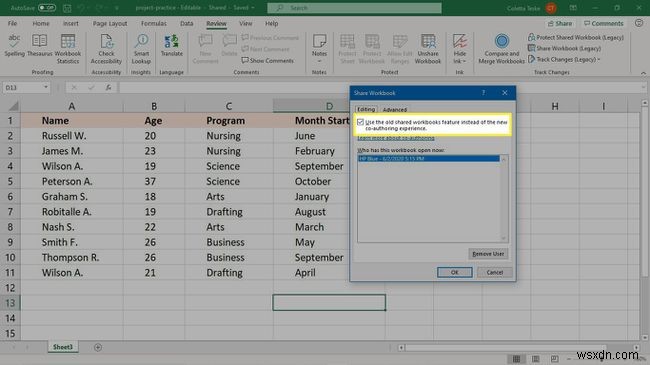Open Track Changes (Legacy) dropdown
Screen dimensions: 650x365
pos(564,60)
